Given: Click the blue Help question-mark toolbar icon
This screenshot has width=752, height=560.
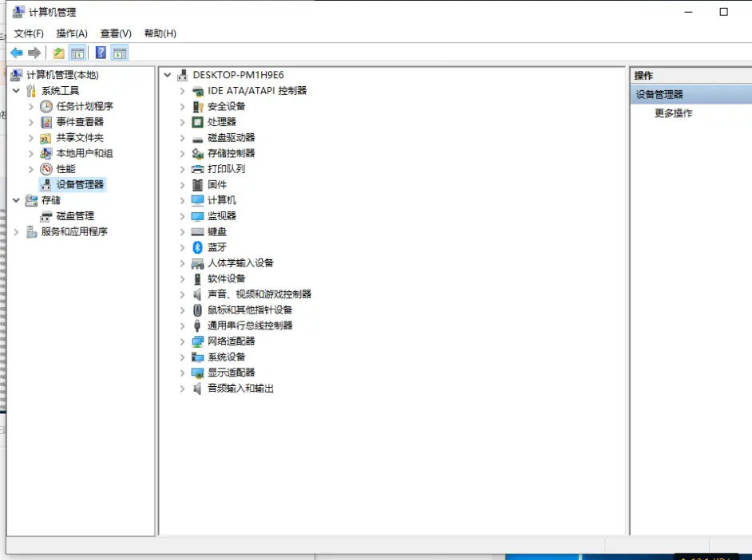Looking at the screenshot, I should coord(101,53).
